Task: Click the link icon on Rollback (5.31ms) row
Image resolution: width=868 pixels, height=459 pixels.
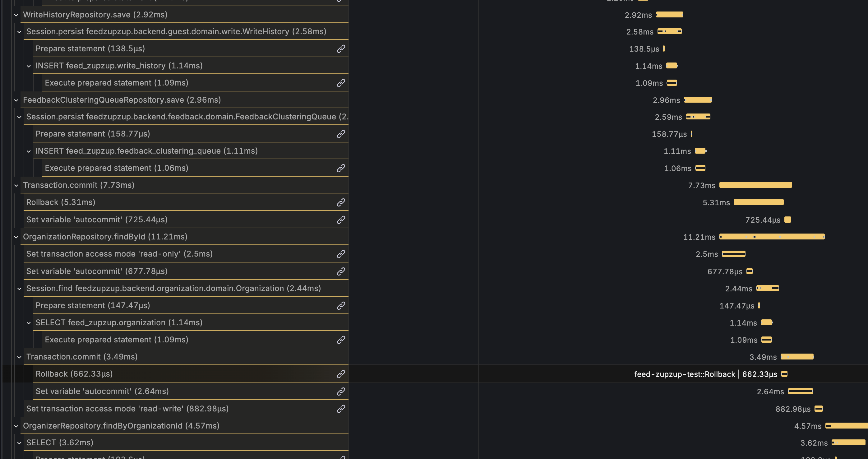Action: (x=341, y=202)
